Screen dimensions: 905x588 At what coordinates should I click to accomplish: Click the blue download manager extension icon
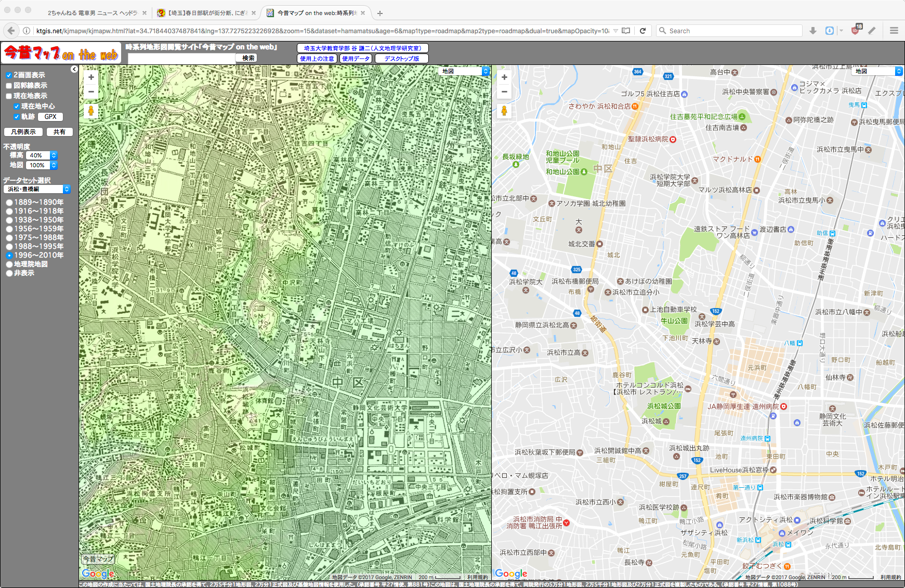point(830,31)
